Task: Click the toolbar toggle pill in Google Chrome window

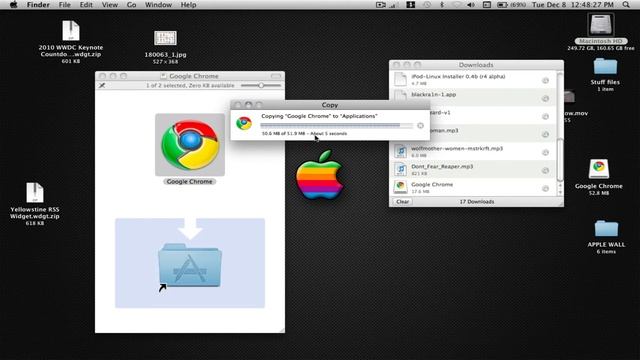Action: click(x=276, y=76)
